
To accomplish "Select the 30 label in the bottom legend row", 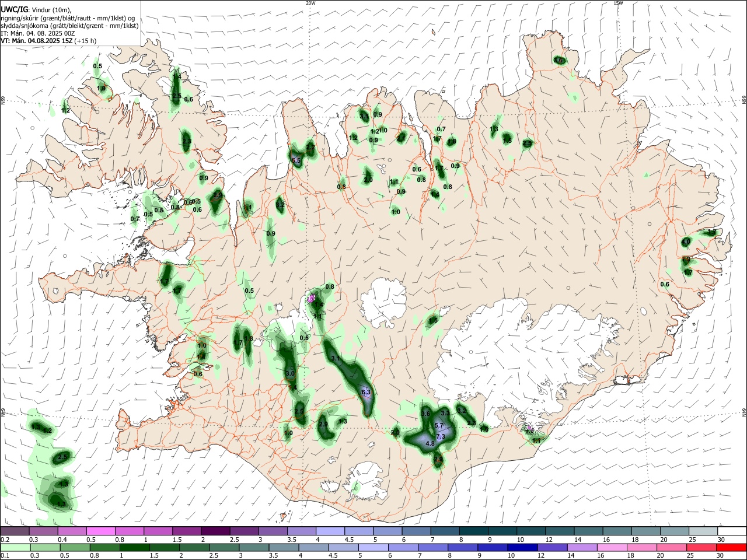I will (721, 555).
